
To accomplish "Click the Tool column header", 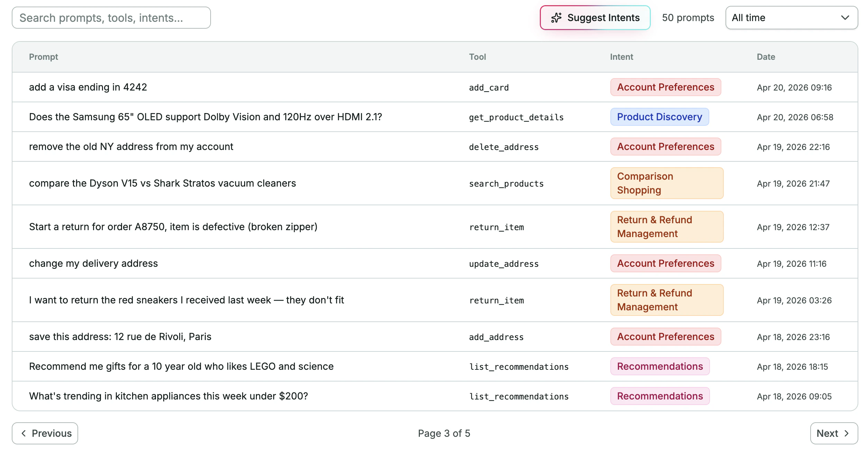I will pyautogui.click(x=478, y=57).
